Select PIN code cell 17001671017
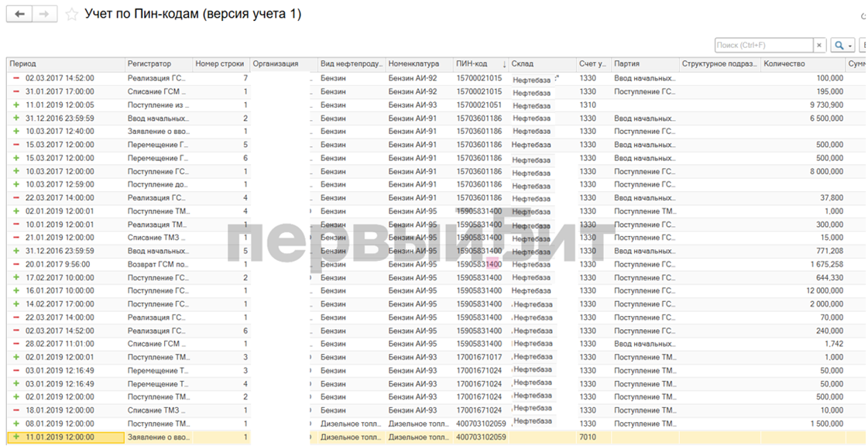This screenshot has height=446, width=868. tap(481, 357)
